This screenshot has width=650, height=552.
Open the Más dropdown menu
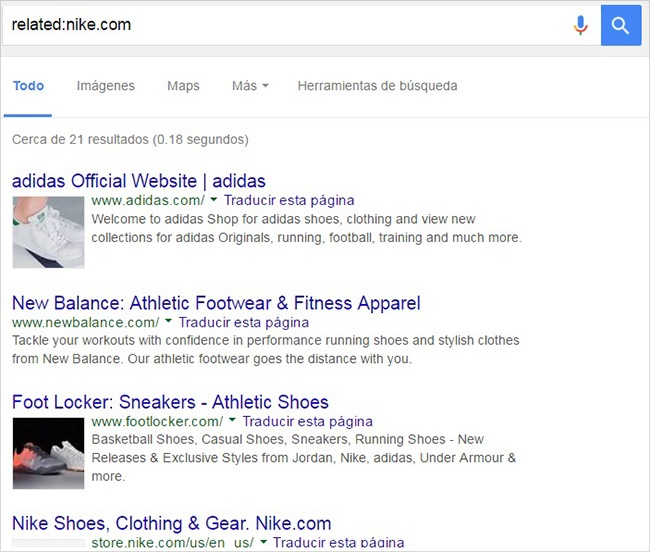click(250, 86)
